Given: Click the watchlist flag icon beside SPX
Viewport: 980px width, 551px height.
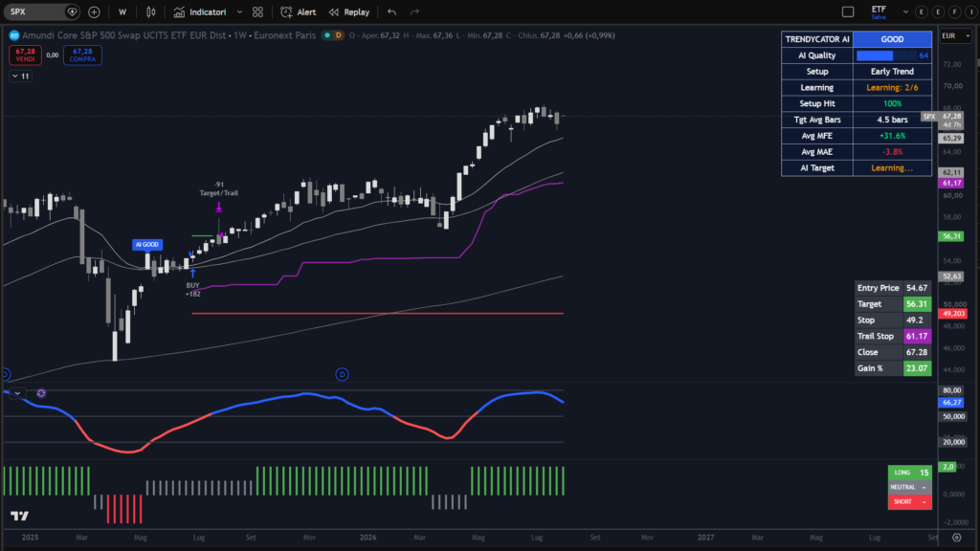Looking at the screenshot, I should [73, 11].
